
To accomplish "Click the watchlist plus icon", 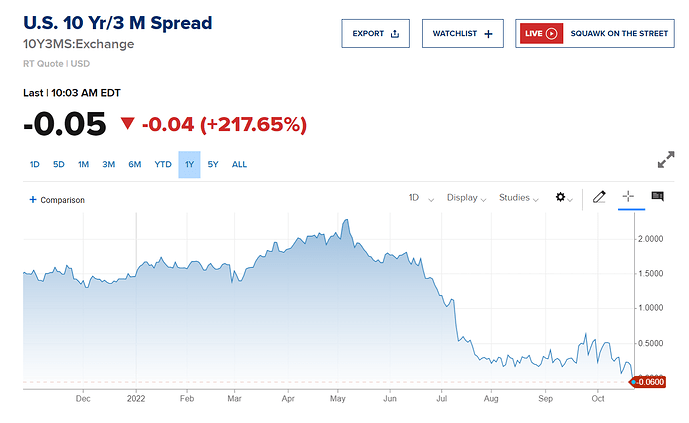I will coord(488,34).
